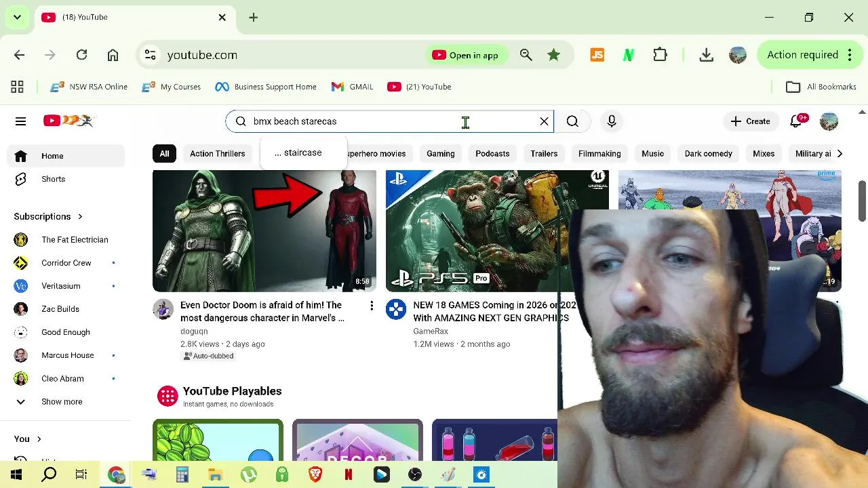Viewport: 868px width, 488px height.
Task: Open the Doctor Doom video thumbnail
Action: pyautogui.click(x=264, y=230)
